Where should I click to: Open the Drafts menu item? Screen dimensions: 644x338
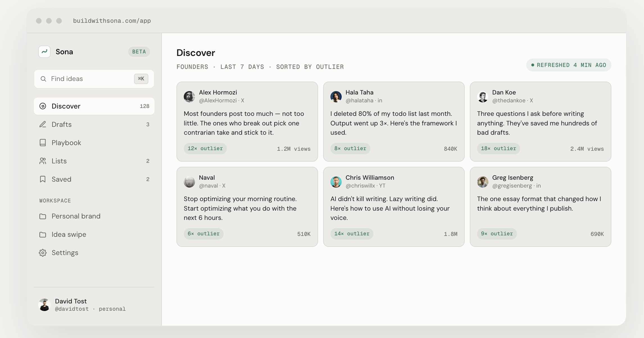[94, 124]
